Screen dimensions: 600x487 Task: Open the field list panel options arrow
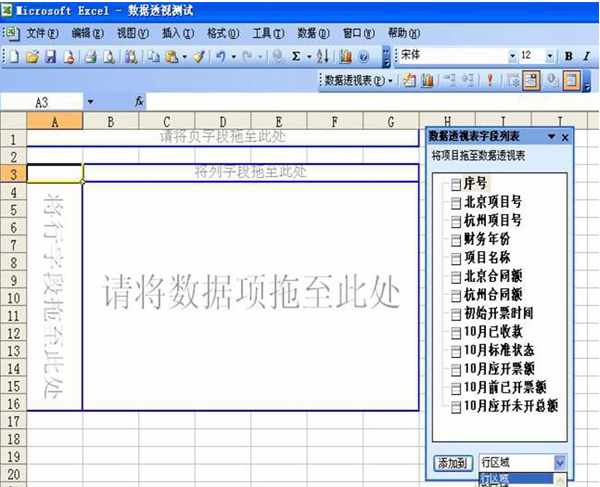tap(551, 137)
